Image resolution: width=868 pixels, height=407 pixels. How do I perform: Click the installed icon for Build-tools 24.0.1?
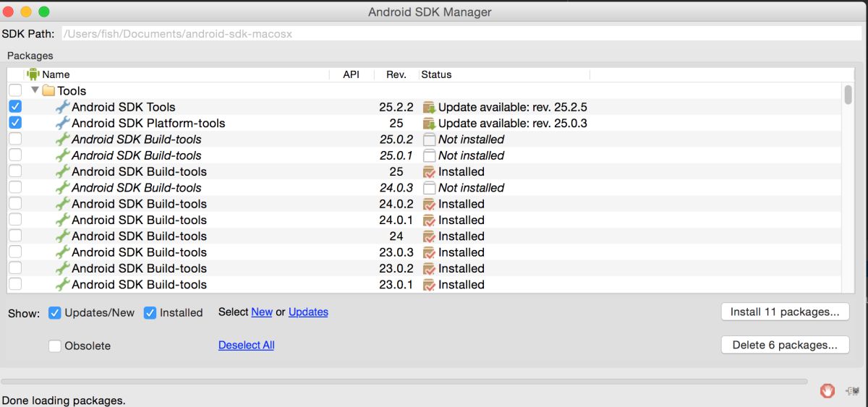[x=429, y=220]
